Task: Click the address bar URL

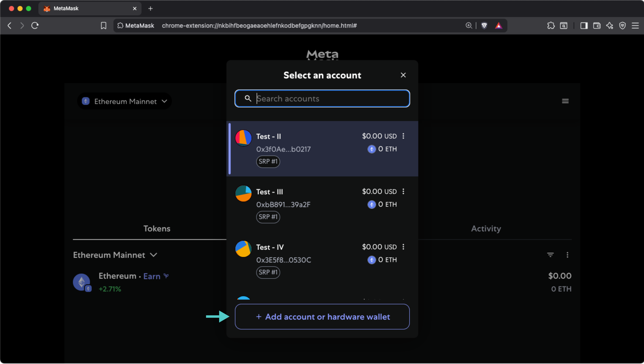Action: 259,26
